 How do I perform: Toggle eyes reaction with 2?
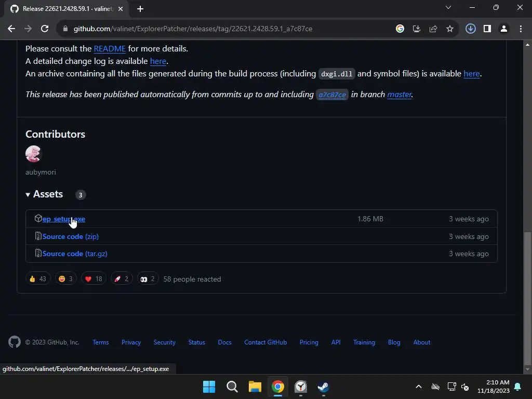(x=148, y=279)
